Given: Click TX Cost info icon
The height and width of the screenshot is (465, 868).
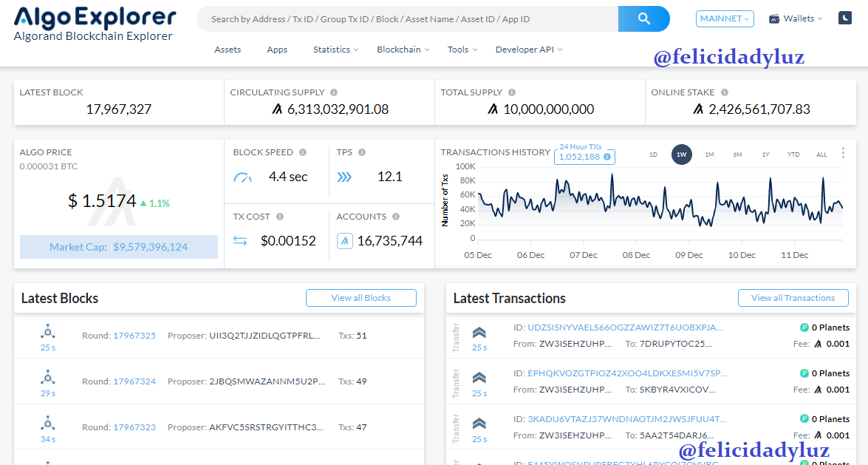Looking at the screenshot, I should click(x=280, y=217).
